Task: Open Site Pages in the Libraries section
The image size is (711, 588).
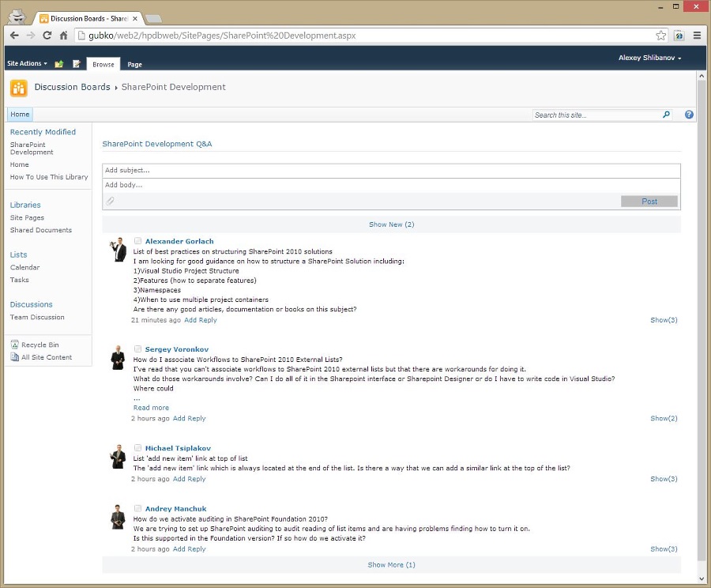Action: (27, 218)
